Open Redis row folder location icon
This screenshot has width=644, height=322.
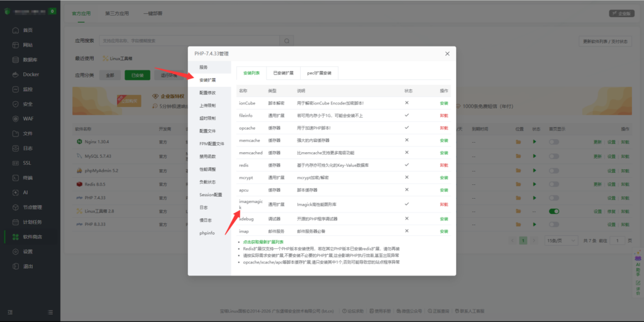pos(518,184)
